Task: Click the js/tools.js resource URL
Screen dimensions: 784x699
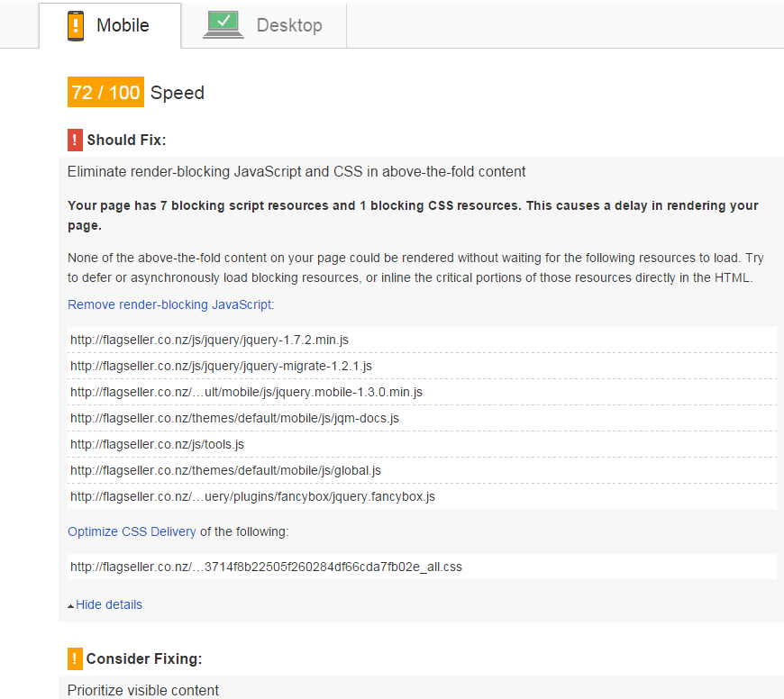Action: (157, 444)
